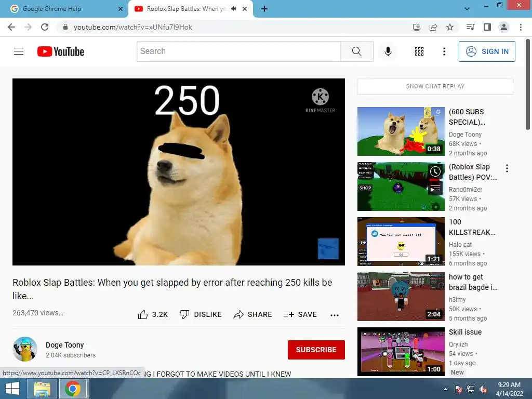Screen dimensions: 532x399
Task: Open the network tray icon
Action: coord(471,389)
